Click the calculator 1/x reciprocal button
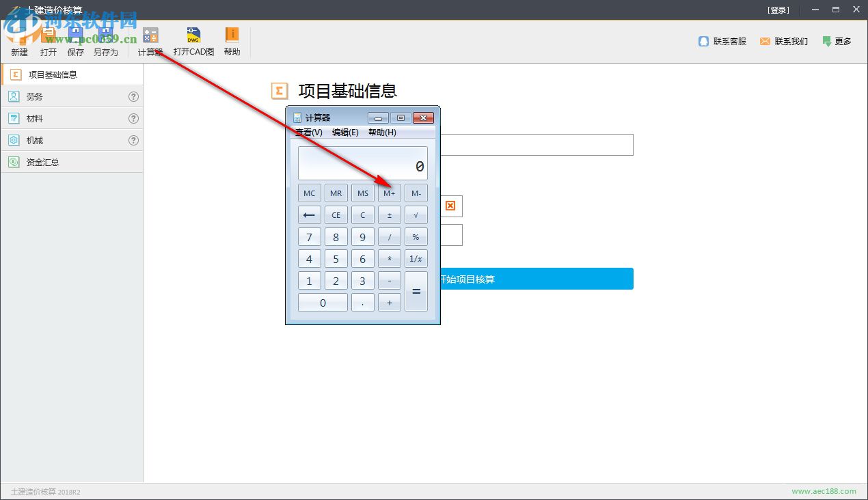 click(x=416, y=259)
